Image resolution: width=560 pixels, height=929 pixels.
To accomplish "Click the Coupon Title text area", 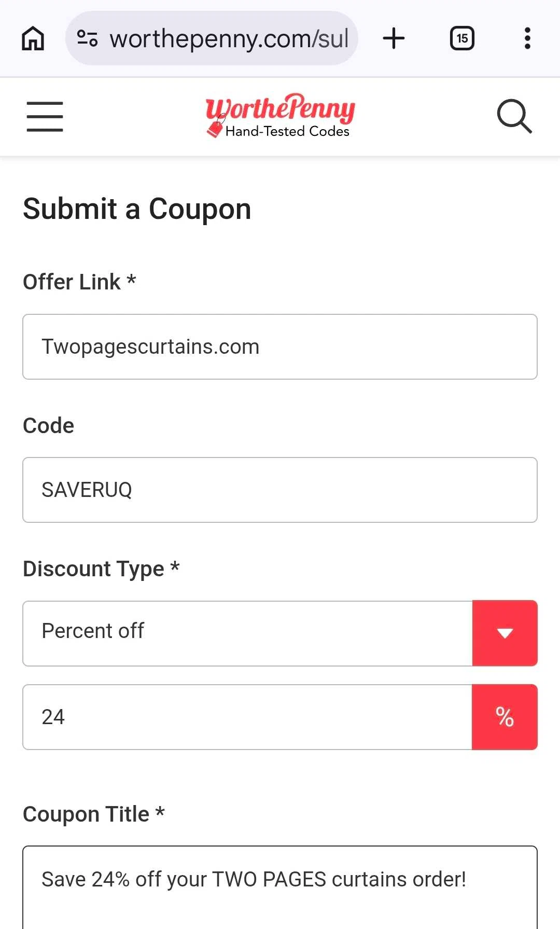I will point(280,887).
